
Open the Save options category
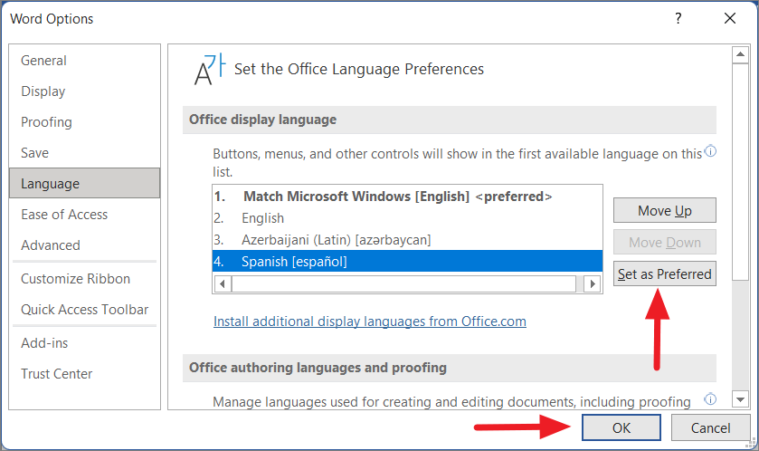pyautogui.click(x=84, y=153)
